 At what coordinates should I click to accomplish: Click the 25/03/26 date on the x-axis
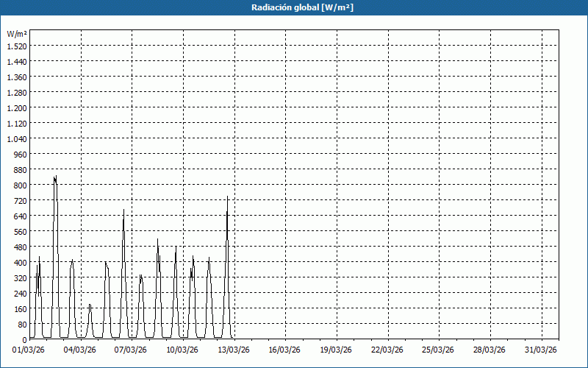click(440, 350)
